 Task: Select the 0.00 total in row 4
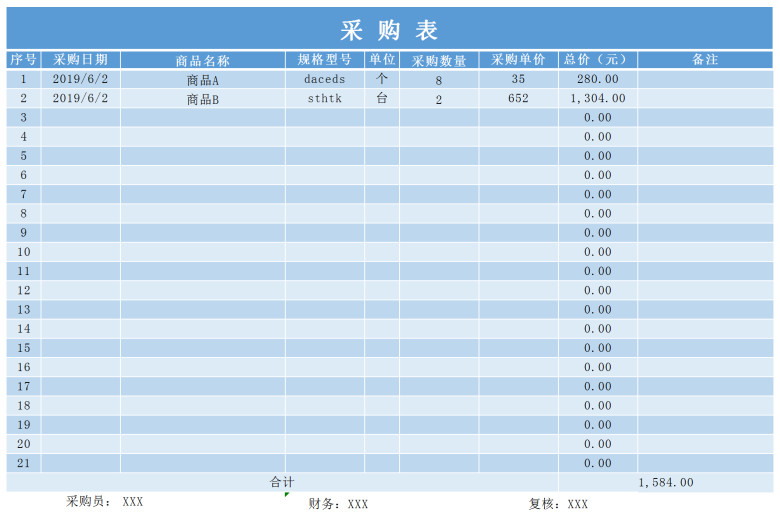598,137
